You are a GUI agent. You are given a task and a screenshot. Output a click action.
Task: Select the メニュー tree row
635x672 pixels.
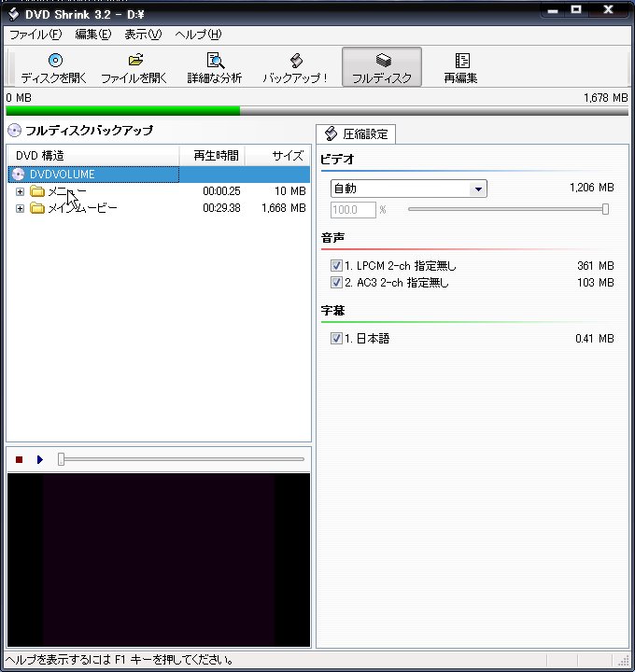(x=159, y=191)
